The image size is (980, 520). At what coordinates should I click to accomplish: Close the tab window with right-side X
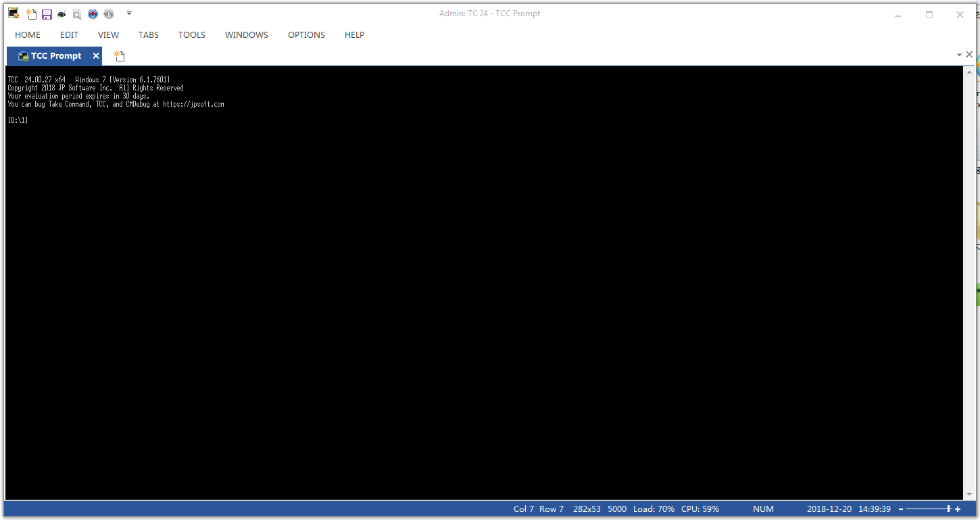point(969,55)
